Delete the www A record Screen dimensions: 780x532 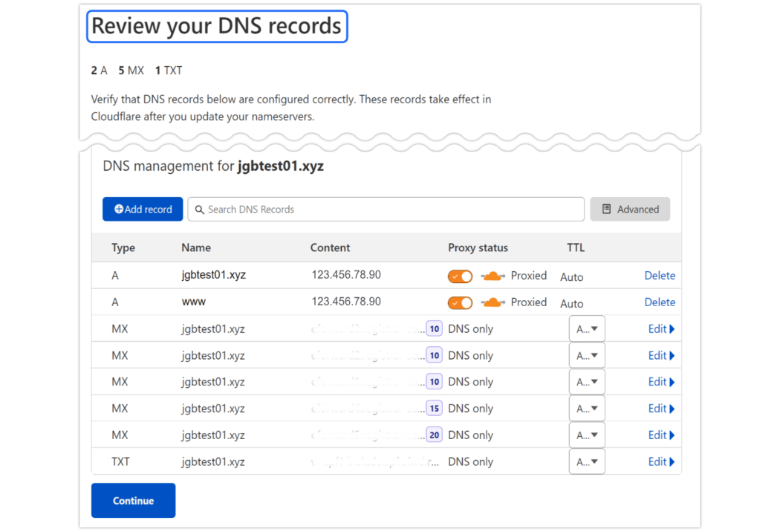click(x=660, y=302)
